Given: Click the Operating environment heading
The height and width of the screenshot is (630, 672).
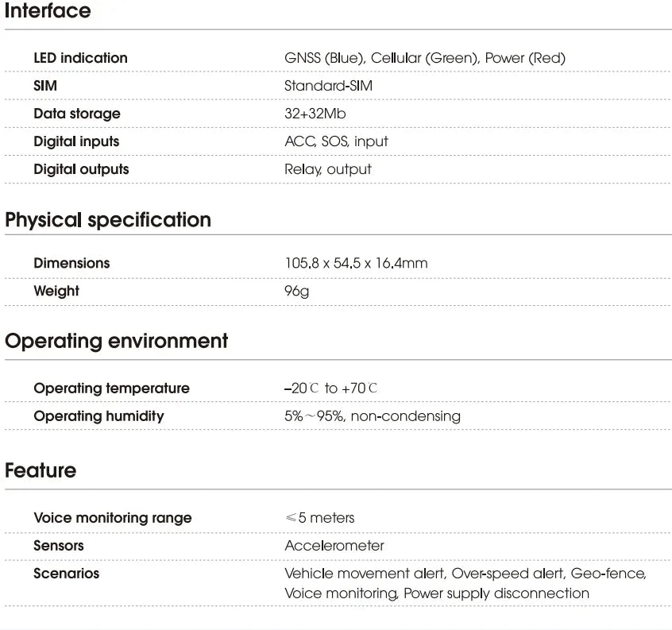Looking at the screenshot, I should 116,341.
